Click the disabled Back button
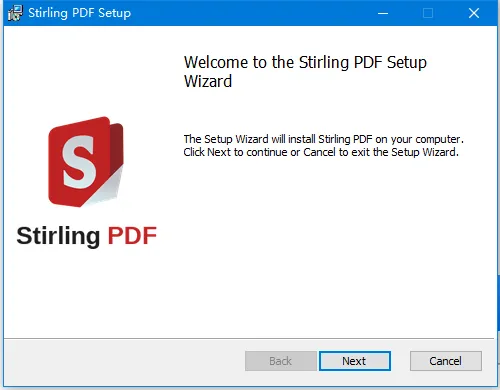This screenshot has width=500, height=390. (281, 361)
